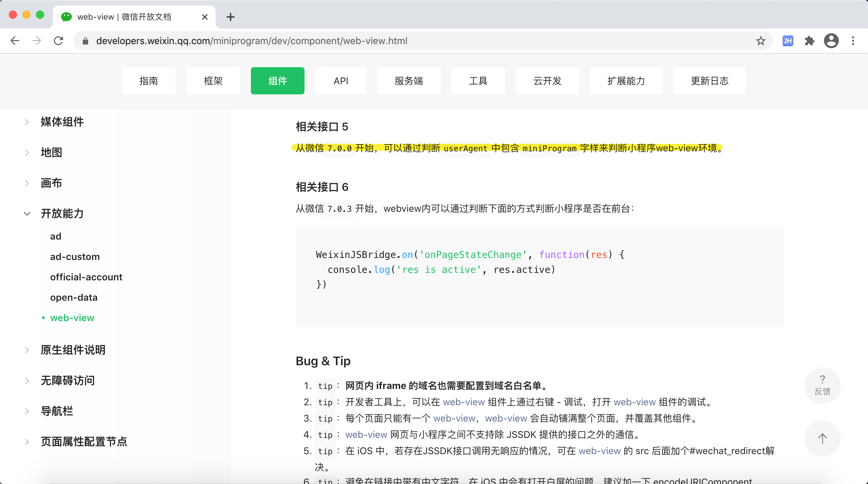Open the extensions puzzle icon
Image resolution: width=868 pixels, height=484 pixels.
809,41
